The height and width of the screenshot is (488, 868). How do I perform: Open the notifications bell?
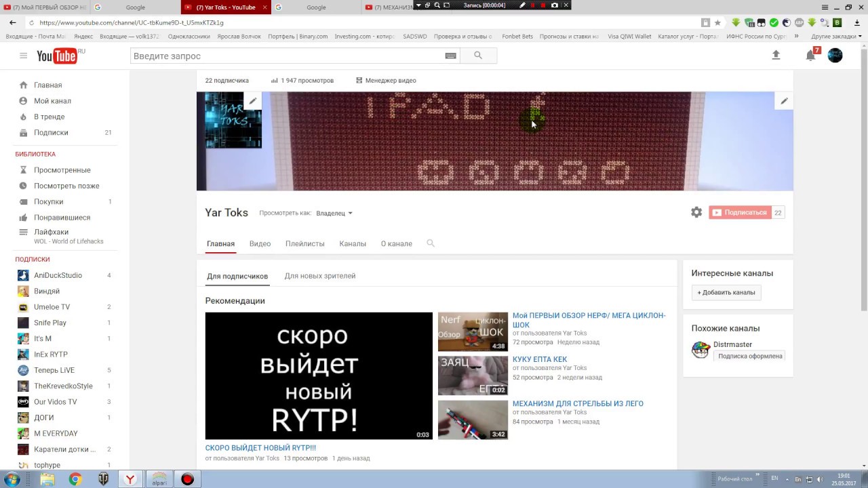click(x=810, y=56)
